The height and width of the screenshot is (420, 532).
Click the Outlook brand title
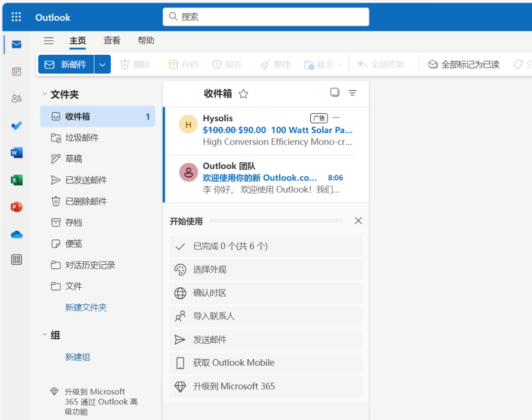coord(53,17)
